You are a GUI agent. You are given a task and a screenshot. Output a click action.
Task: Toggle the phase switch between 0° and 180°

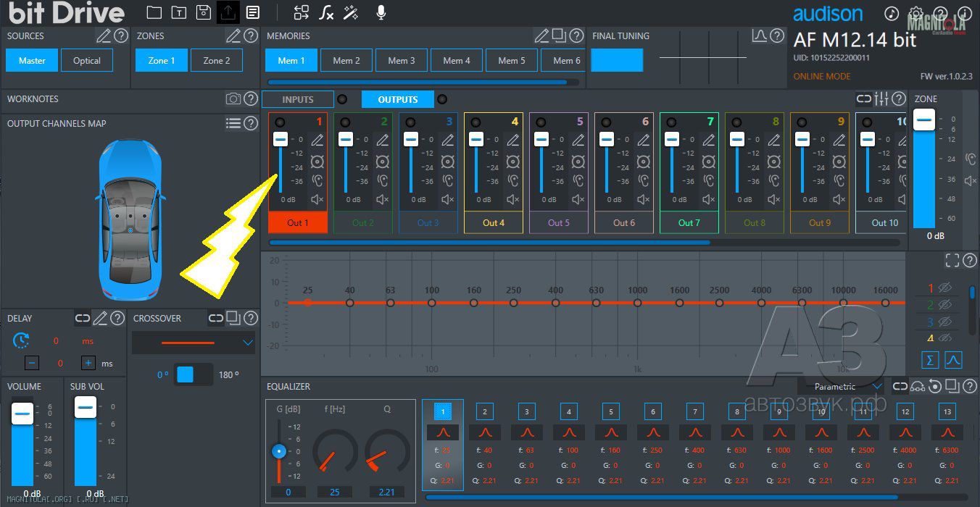pos(194,374)
